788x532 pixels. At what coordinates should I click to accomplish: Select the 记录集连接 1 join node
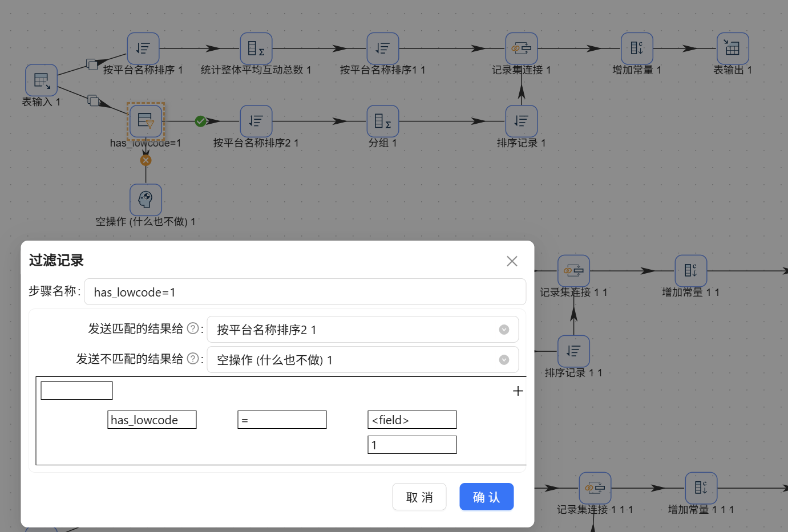521,48
